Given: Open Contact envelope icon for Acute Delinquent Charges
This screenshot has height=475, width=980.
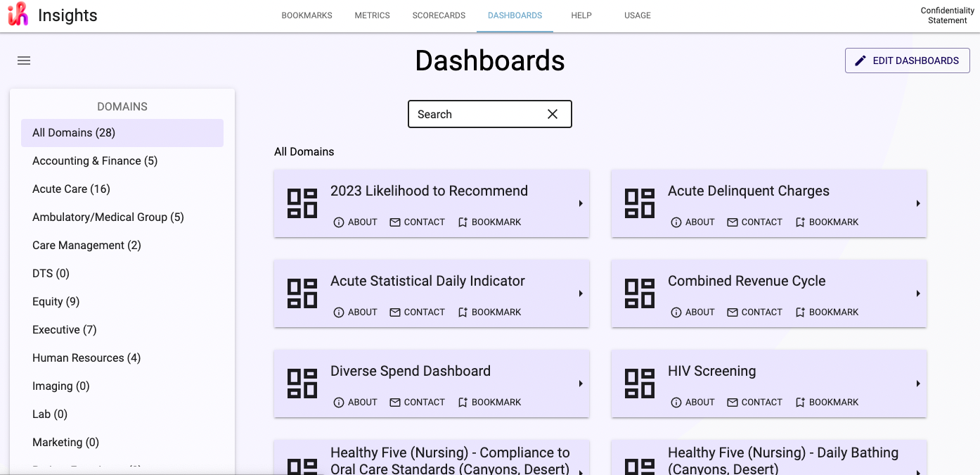Looking at the screenshot, I should [x=732, y=222].
